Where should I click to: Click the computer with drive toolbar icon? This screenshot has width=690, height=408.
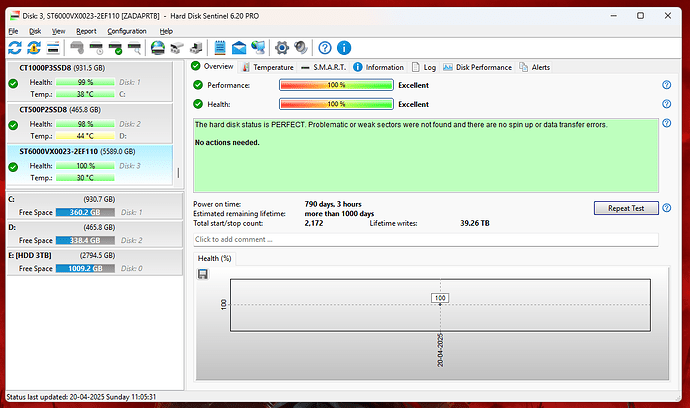(x=196, y=48)
